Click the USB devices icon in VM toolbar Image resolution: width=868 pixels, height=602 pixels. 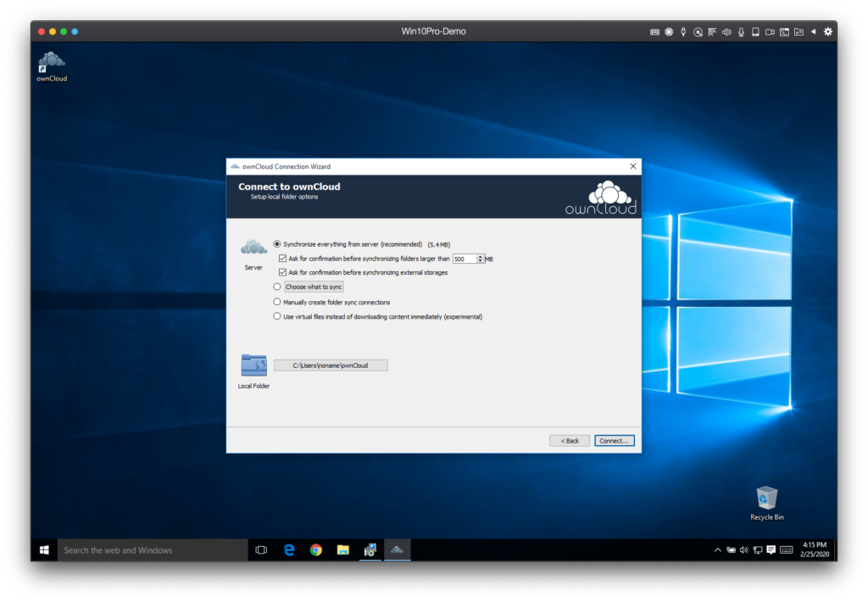click(683, 32)
